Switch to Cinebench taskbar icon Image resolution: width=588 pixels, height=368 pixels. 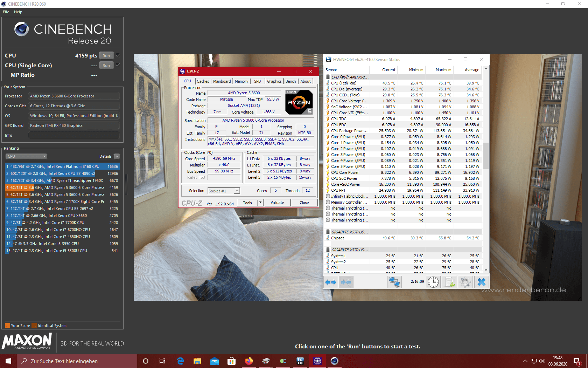[335, 361]
